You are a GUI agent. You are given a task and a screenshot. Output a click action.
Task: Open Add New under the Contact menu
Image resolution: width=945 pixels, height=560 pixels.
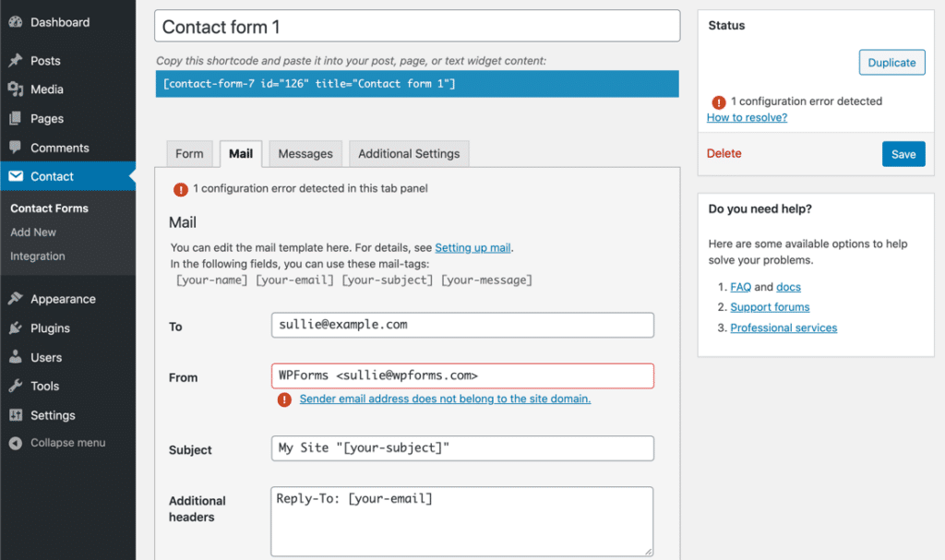[32, 232]
